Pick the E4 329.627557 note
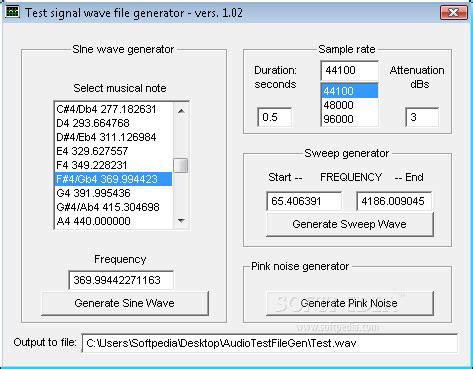Viewport: 473px width, 369px height. pyautogui.click(x=113, y=151)
